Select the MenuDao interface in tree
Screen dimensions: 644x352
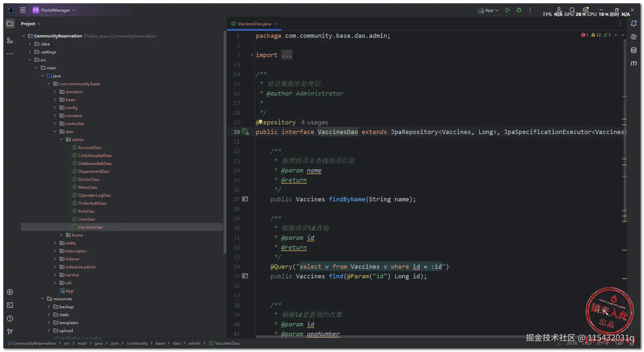pos(88,187)
